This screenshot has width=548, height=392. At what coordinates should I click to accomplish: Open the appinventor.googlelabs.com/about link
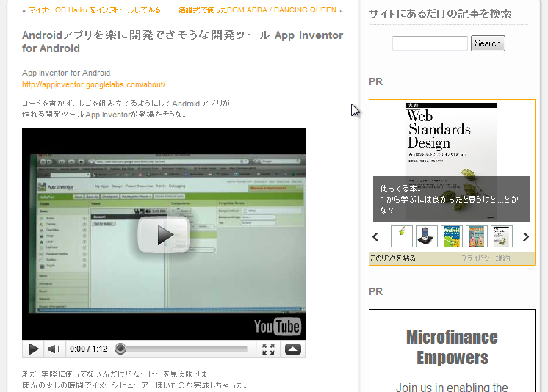click(x=94, y=84)
